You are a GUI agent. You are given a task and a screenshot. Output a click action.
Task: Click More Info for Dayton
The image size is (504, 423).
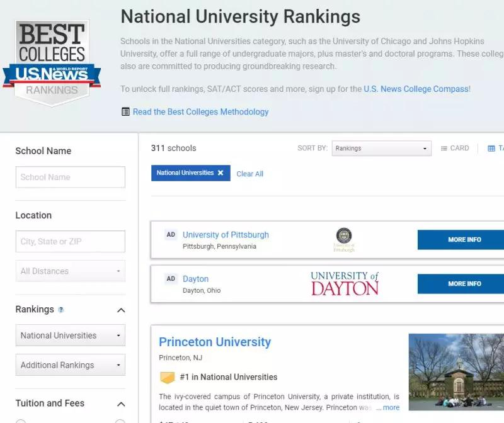(x=461, y=284)
